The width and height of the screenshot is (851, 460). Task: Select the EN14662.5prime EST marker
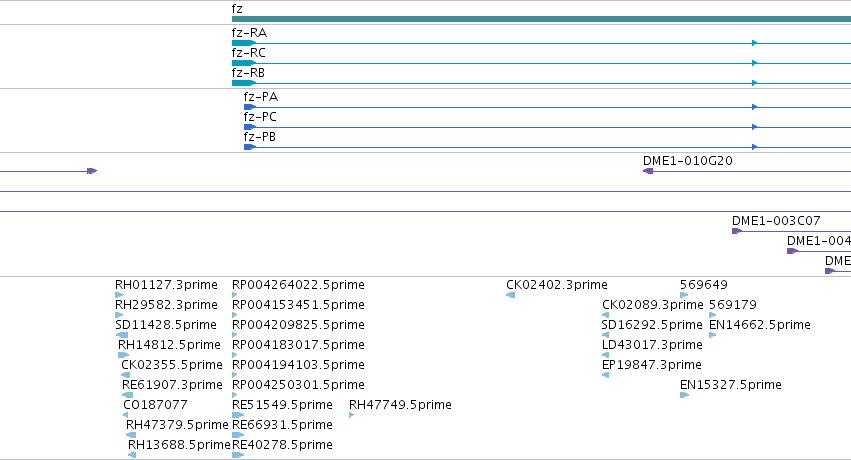click(713, 335)
